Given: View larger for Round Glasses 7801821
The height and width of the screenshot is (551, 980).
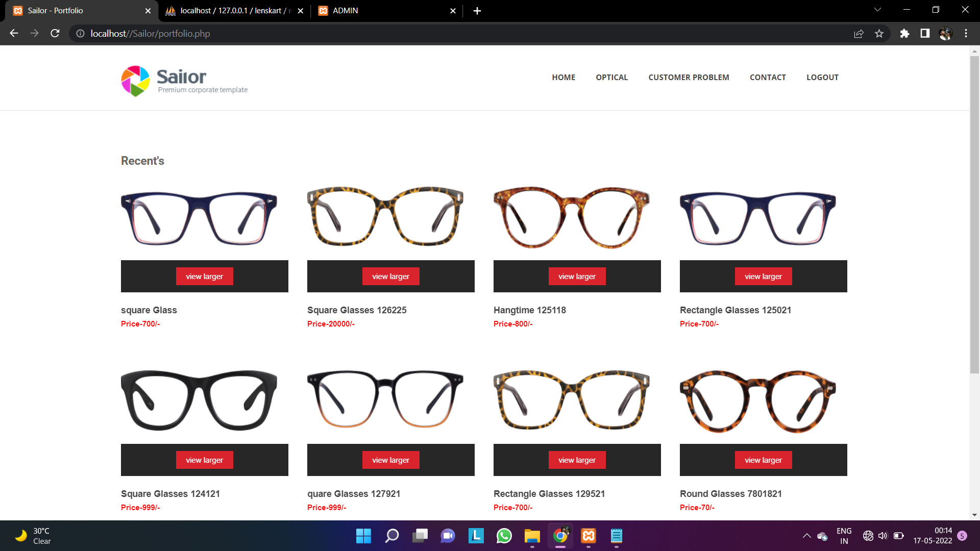Looking at the screenshot, I should point(763,460).
